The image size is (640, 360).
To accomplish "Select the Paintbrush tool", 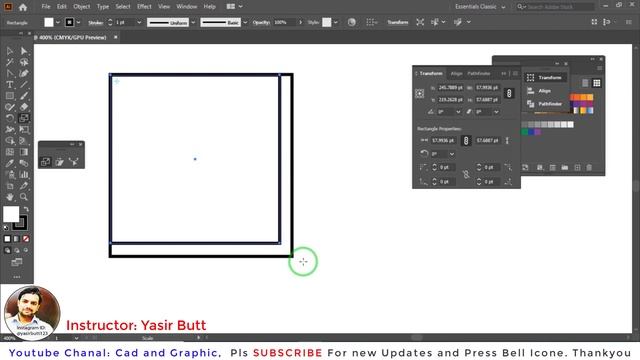I will pos(24,96).
